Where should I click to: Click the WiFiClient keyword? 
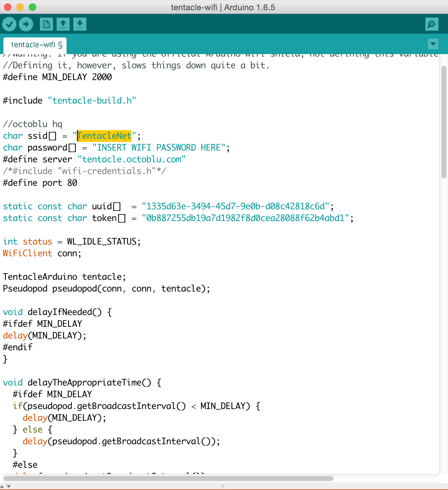[x=28, y=253]
